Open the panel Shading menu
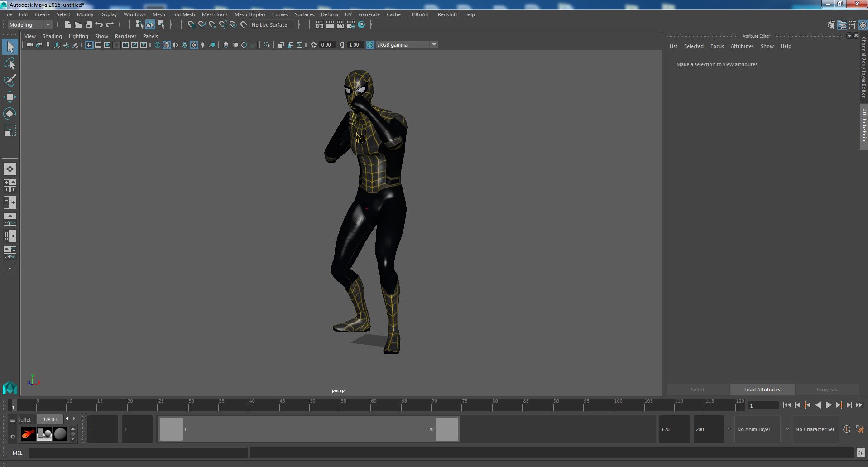Screen dimensions: 868x467 52,36
